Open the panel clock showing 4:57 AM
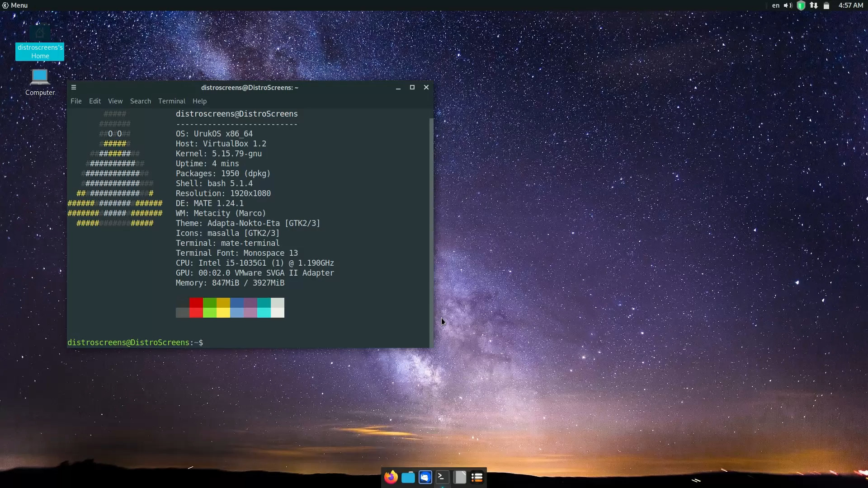Screen dimensions: 868x488 click(851, 5)
